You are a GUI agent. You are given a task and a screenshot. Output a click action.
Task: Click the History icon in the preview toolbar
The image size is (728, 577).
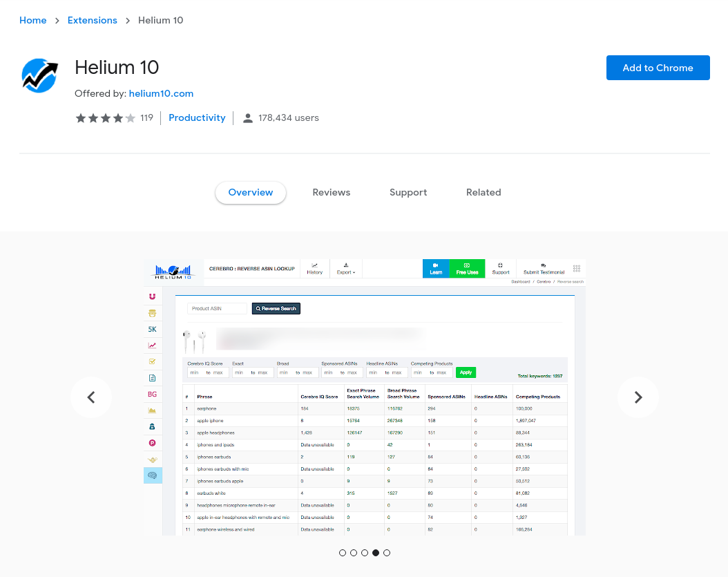[x=315, y=269]
